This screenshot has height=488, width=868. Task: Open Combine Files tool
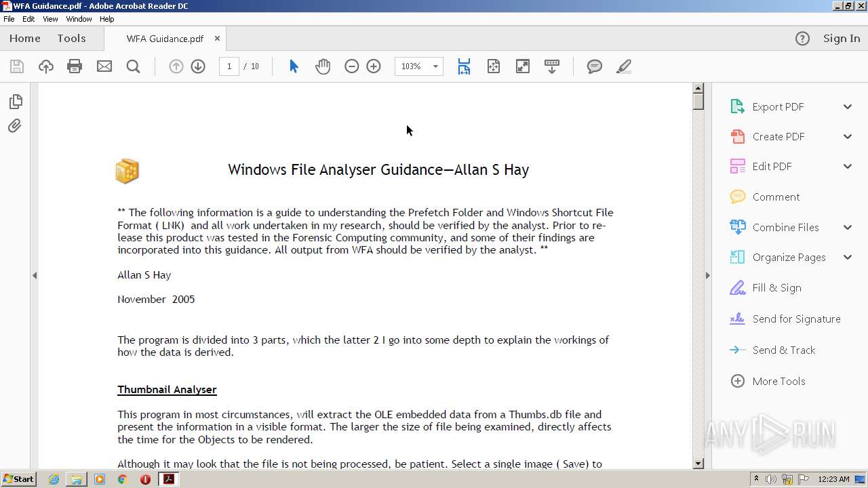tap(785, 228)
